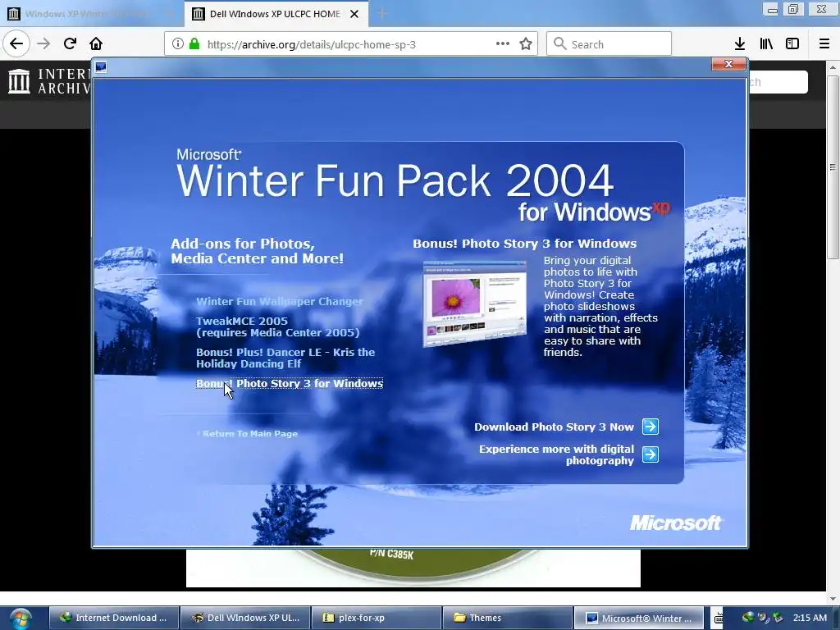Viewport: 840px width, 630px height.
Task: Open the Windows Start orb
Action: pos(20,619)
